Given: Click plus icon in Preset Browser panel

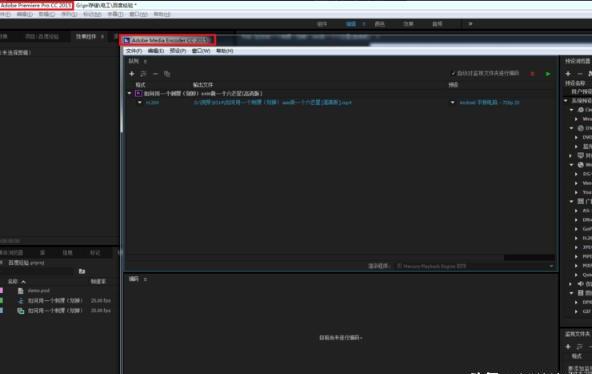Looking at the screenshot, I should pos(568,74).
